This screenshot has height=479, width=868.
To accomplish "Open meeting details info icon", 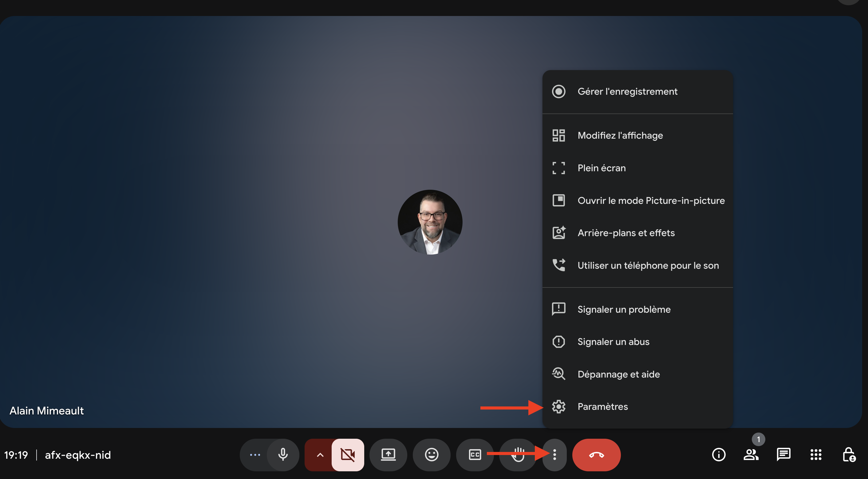I will point(718,455).
